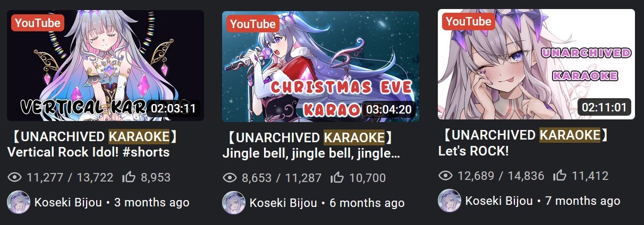
Task: Click eye views icon showing 8,653 count
Action: click(x=230, y=178)
